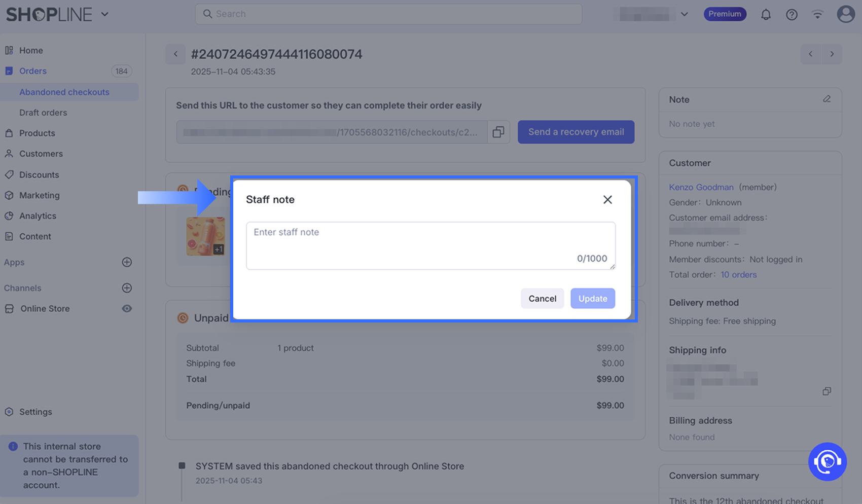Click the Wi-Fi status icon
This screenshot has height=504, width=862.
coord(817,15)
